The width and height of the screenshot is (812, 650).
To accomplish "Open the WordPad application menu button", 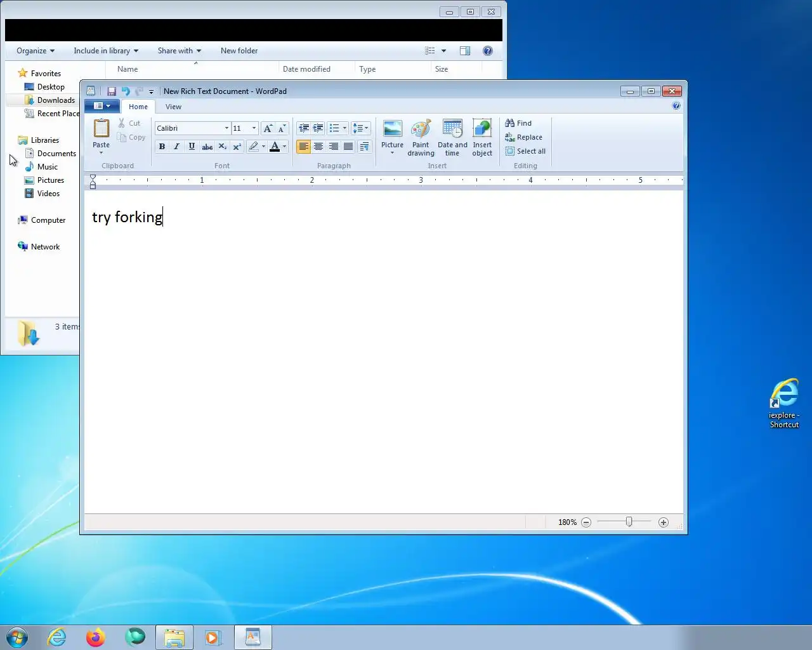I will click(x=101, y=106).
